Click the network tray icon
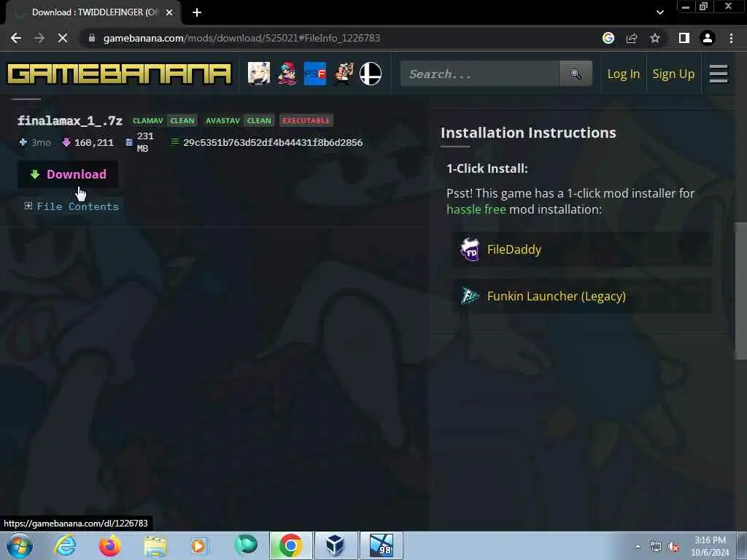Image resolution: width=747 pixels, height=560 pixels. pyautogui.click(x=656, y=547)
